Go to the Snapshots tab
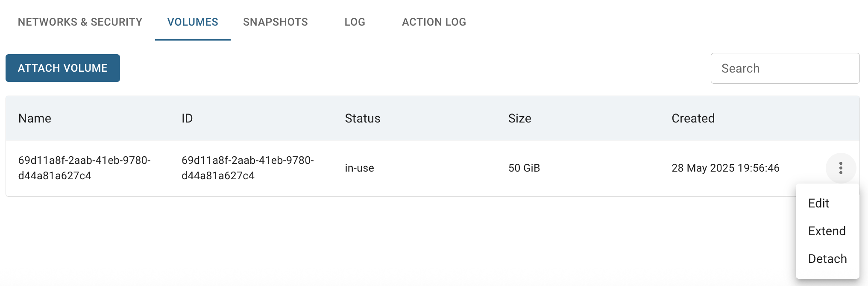Screen dimensions: 868x286 (276, 22)
